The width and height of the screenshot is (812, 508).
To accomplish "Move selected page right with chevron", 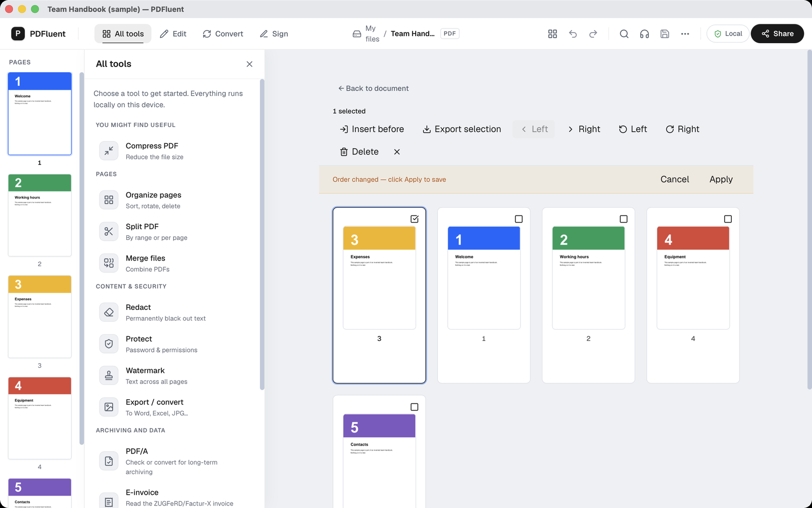I will pos(584,129).
